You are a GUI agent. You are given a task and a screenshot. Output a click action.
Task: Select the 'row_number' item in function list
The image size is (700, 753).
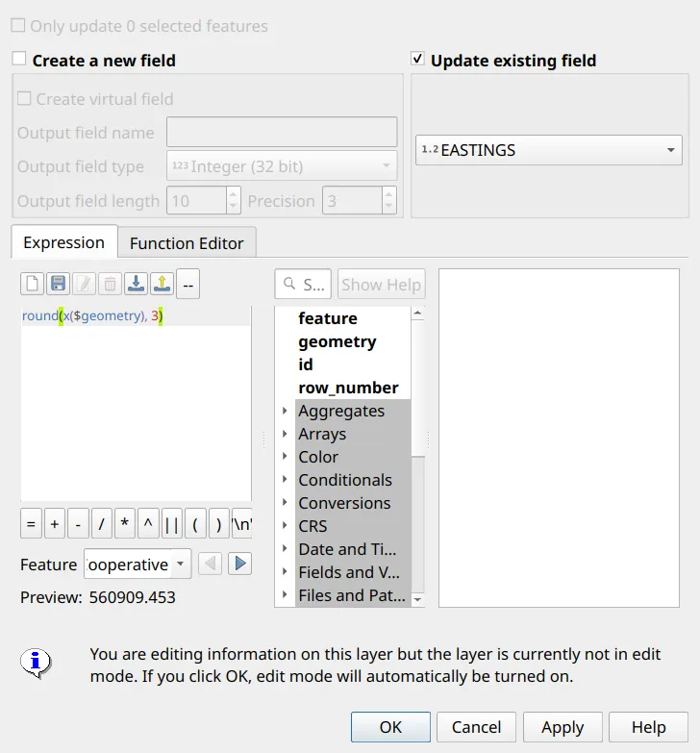pos(349,388)
